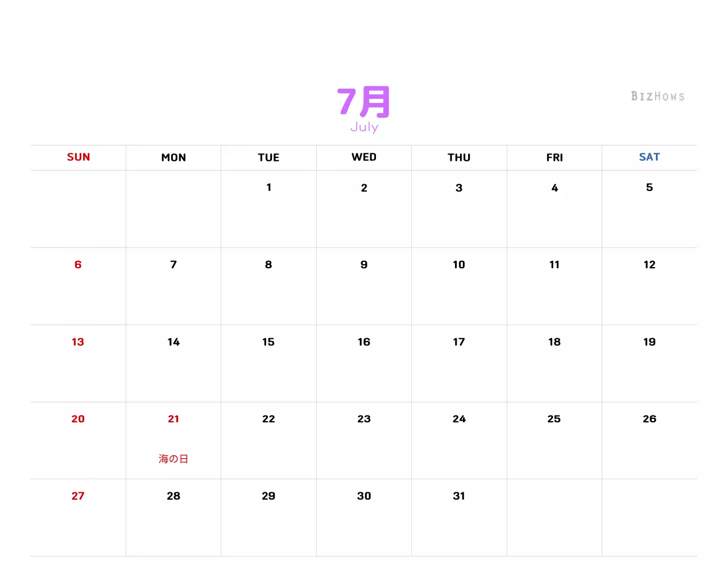Click on date 16

point(364,342)
